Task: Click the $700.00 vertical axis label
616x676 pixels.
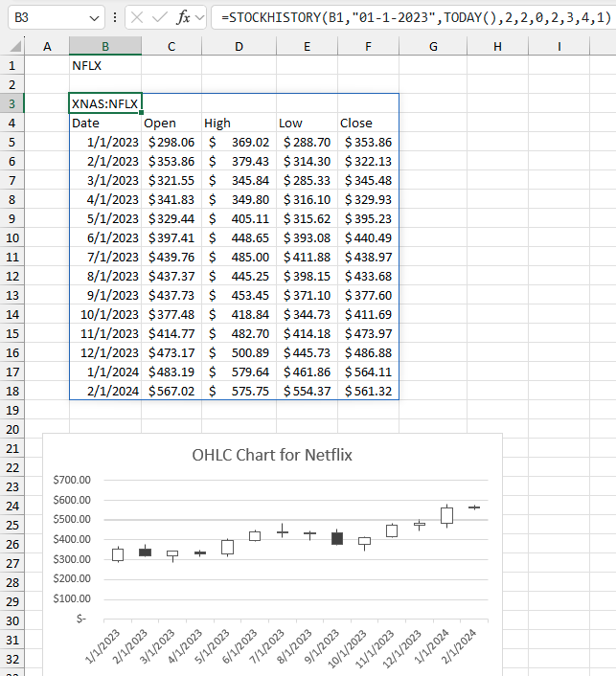Action: [x=72, y=481]
